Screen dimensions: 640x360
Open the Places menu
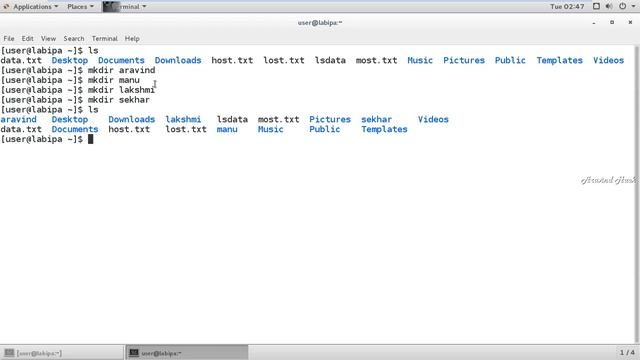tap(80, 7)
